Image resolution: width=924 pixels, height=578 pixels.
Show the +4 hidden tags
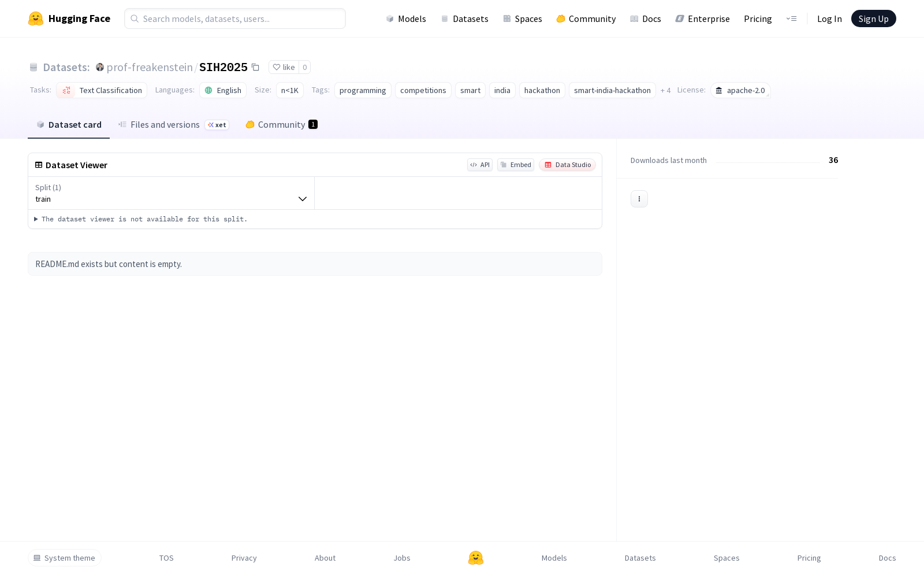666,90
